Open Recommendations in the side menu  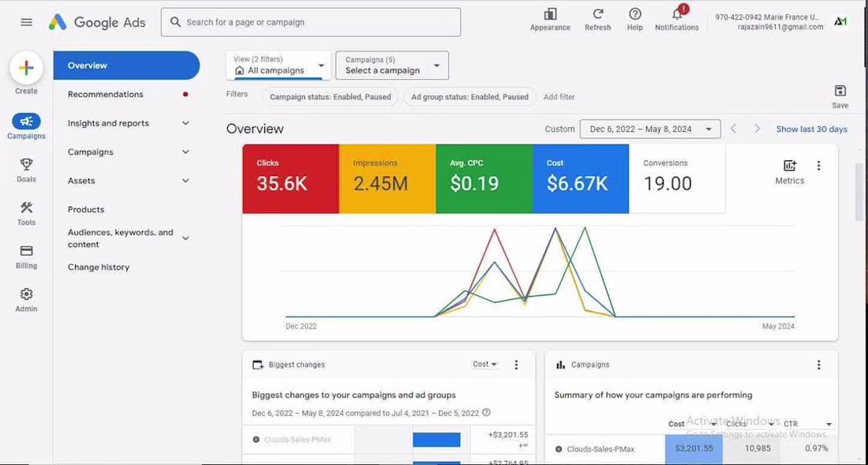click(x=106, y=94)
